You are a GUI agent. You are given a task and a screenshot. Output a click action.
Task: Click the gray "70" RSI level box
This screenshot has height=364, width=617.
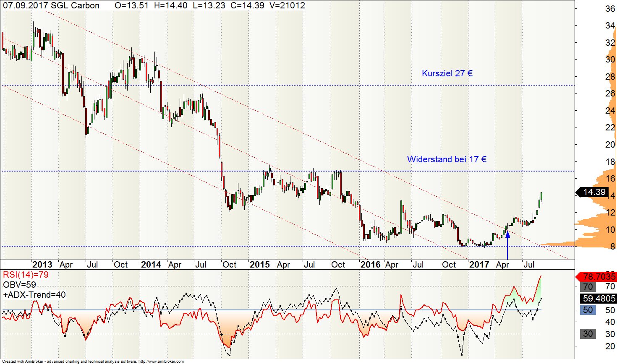[588, 287]
